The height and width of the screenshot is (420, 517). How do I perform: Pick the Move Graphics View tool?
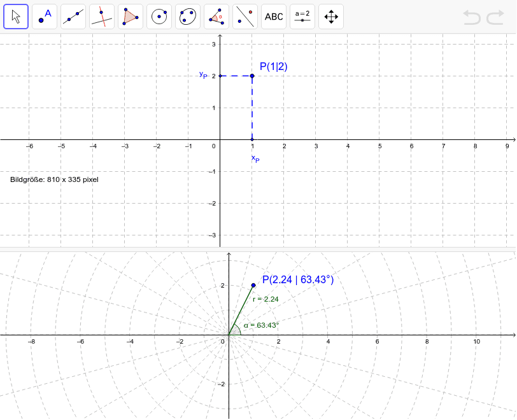tap(331, 17)
